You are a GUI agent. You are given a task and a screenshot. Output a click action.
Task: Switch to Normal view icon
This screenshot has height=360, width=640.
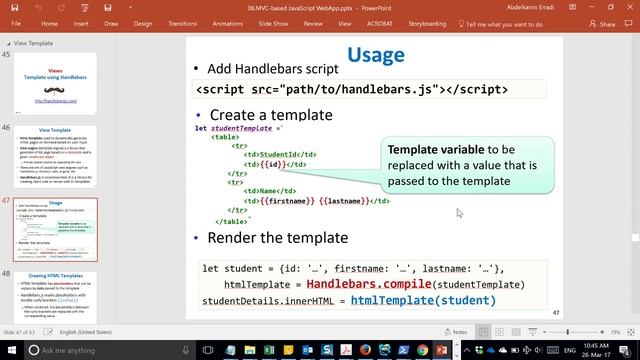coord(483,332)
